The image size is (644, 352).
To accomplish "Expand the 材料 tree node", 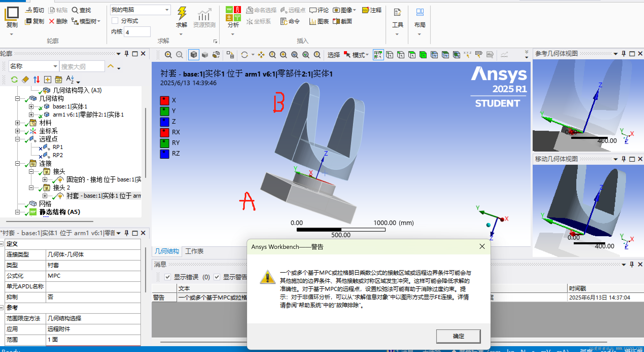I will pos(18,123).
